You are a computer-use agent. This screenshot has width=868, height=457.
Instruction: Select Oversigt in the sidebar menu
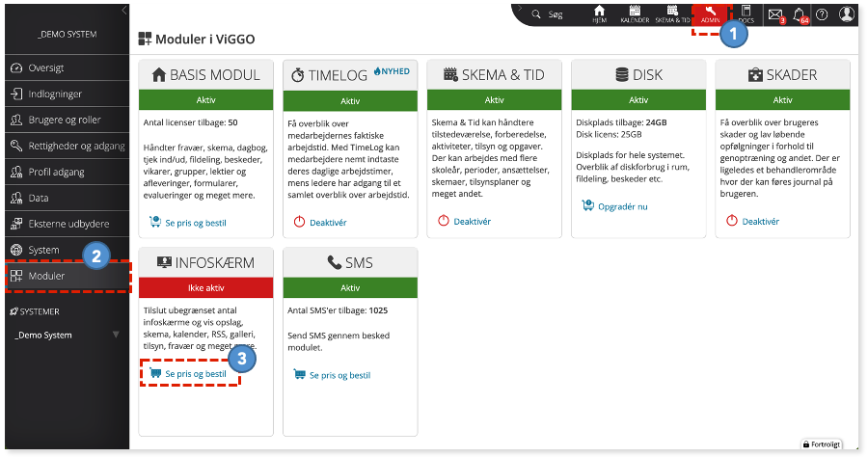tap(67, 67)
